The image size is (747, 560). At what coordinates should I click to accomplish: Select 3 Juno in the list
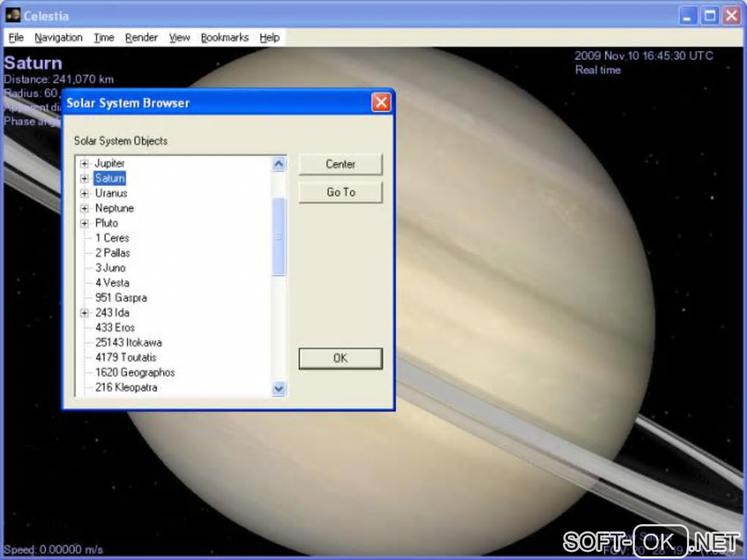[x=110, y=268]
